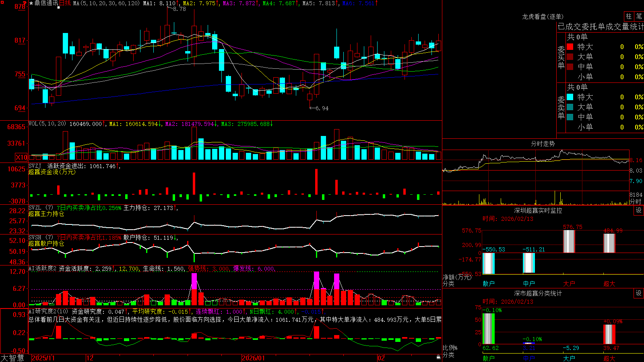644x362 pixels.
Task: Click the 6.94 low price annotation
Action: [x=322, y=108]
